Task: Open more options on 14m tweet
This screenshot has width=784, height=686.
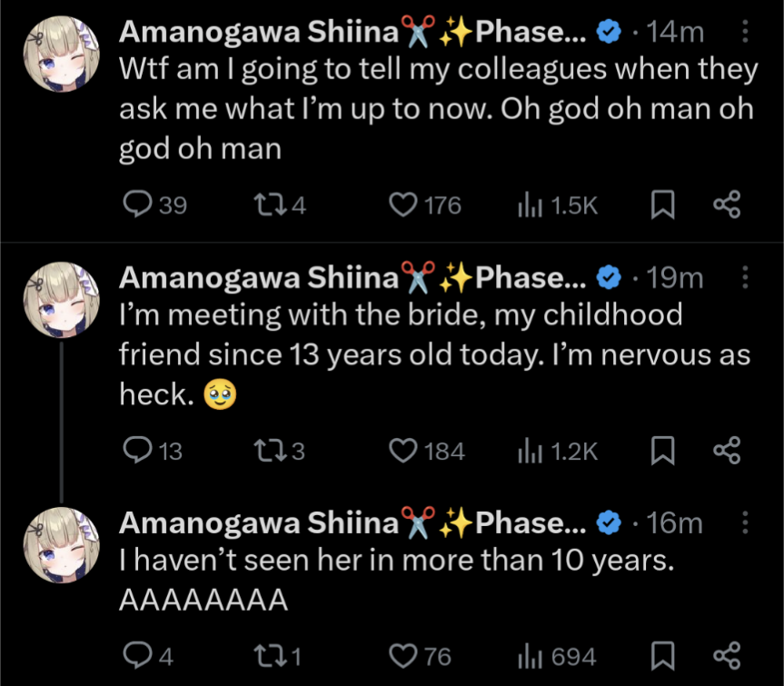Action: (746, 33)
